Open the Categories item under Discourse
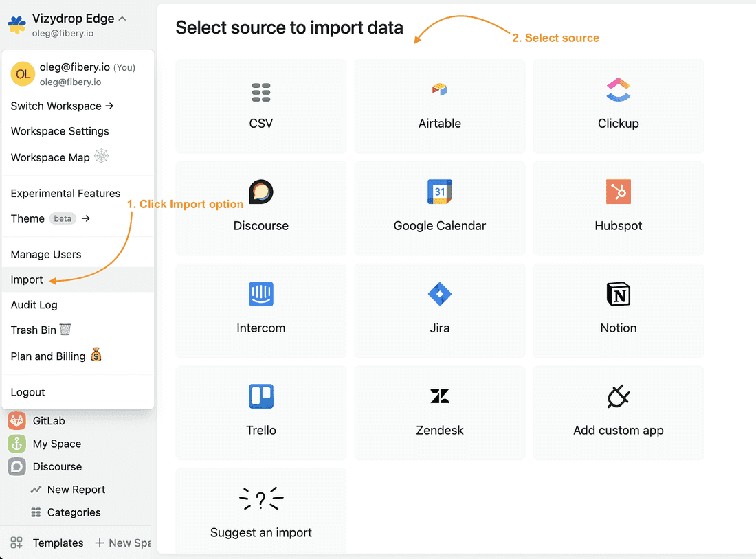Viewport: 756px width, 559px height. pyautogui.click(x=74, y=512)
